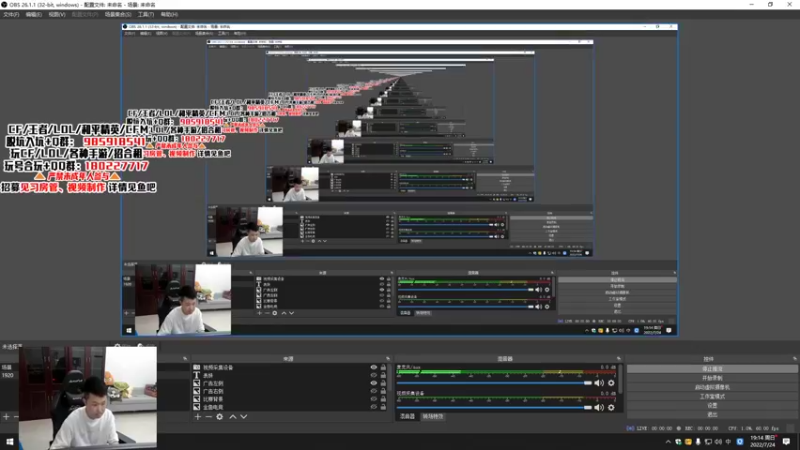Toggle lock on 广告右侧 source
The height and width of the screenshot is (450, 800).
383,391
